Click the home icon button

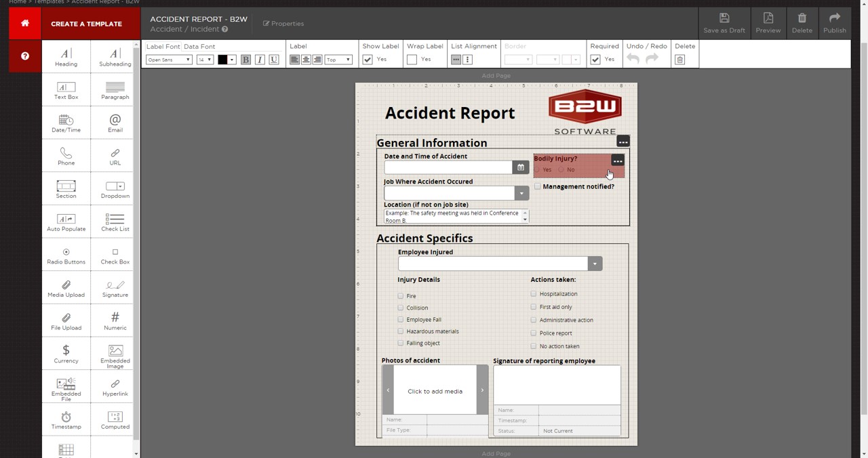[x=25, y=23]
